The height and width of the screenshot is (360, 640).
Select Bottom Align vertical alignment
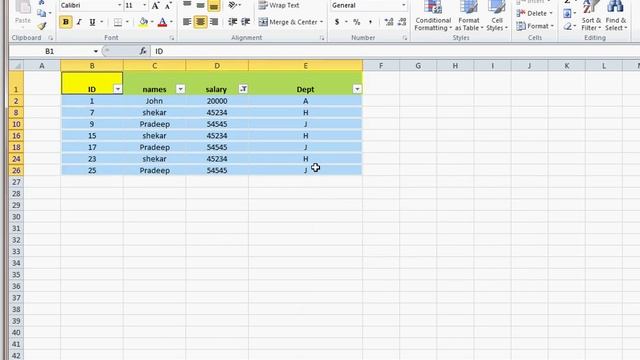[213, 5]
